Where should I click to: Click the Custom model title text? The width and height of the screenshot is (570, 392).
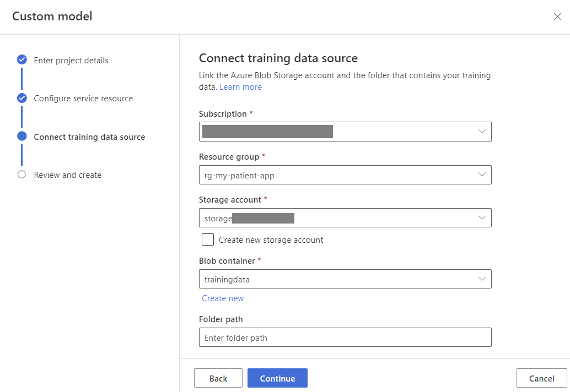pos(52,17)
